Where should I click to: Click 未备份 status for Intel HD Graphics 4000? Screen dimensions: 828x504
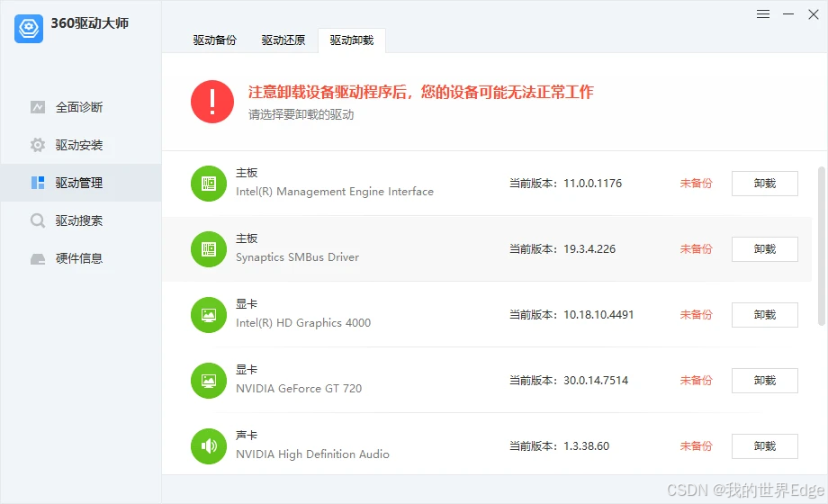tap(696, 315)
